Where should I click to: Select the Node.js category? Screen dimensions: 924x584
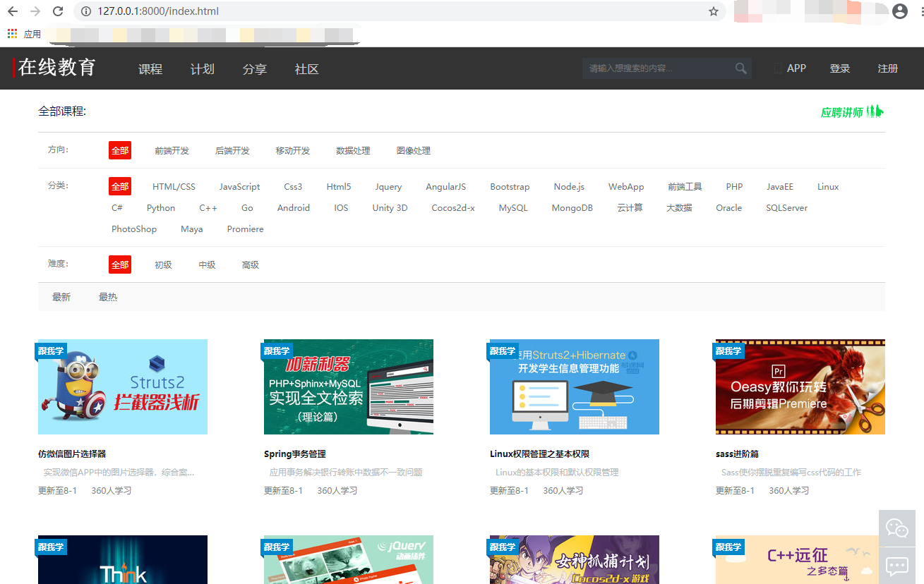pyautogui.click(x=569, y=187)
